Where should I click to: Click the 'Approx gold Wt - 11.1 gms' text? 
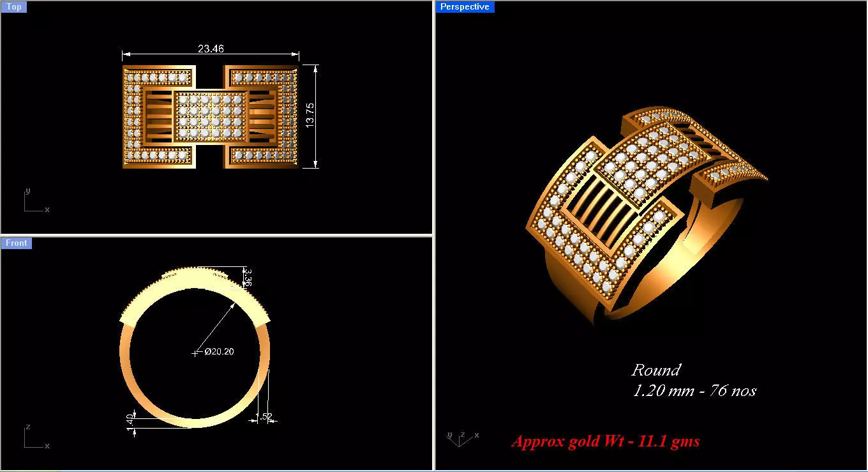(x=606, y=441)
